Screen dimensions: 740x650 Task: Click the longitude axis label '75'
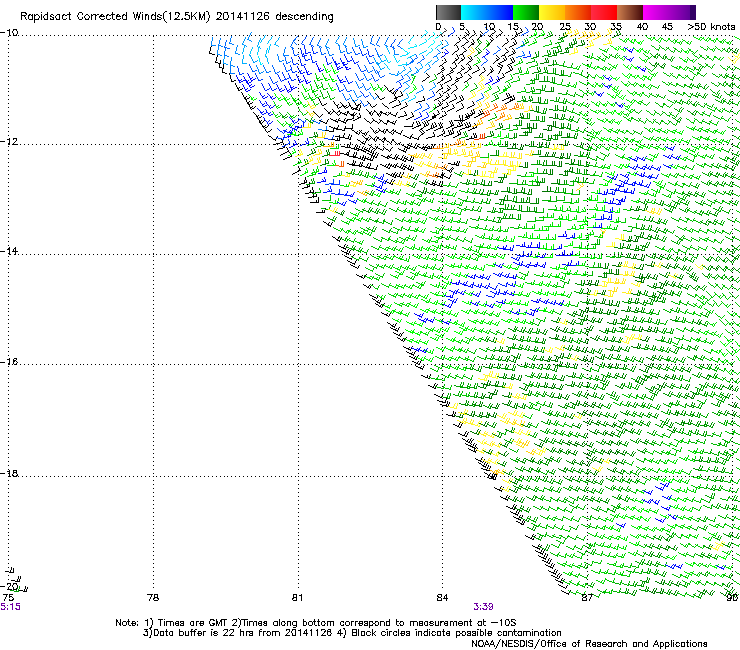[x=8, y=598]
